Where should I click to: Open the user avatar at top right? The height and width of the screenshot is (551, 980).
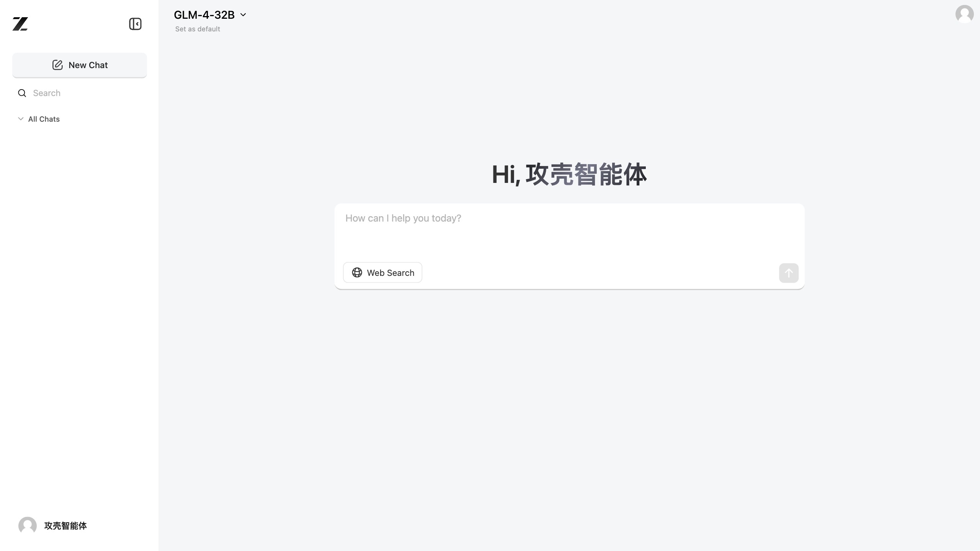964,14
